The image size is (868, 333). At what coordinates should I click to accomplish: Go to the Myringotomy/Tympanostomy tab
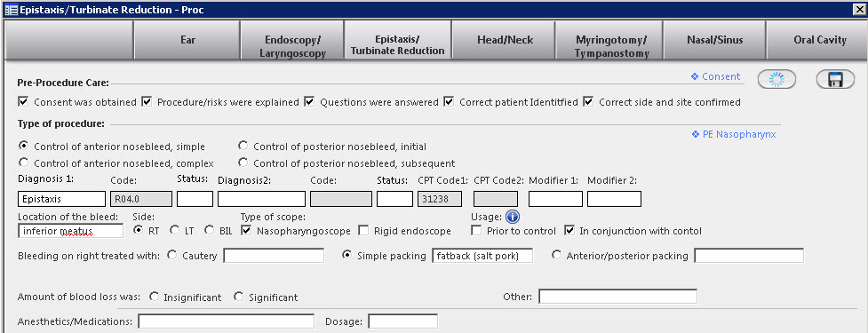coord(611,40)
